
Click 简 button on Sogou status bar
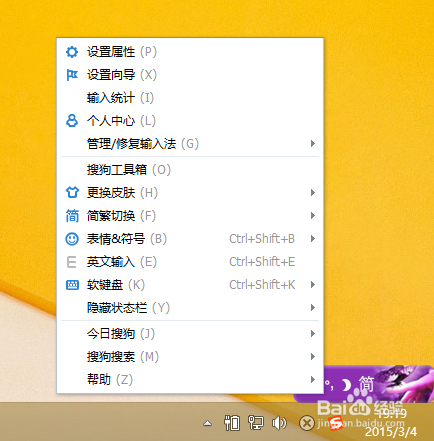tap(366, 384)
